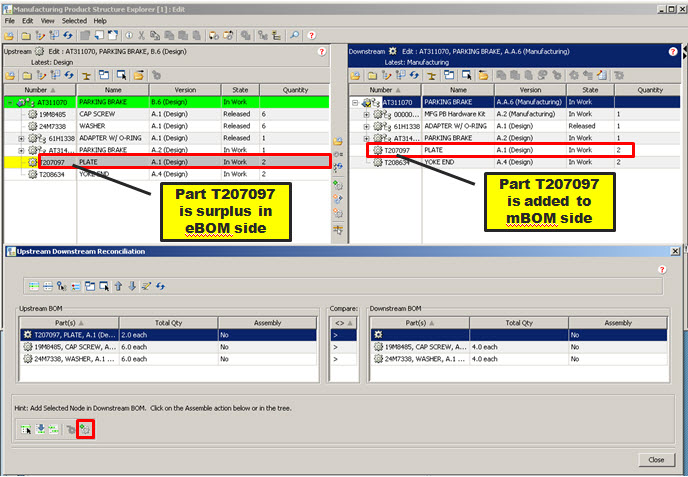
Task: Select T207097 PLATE row in Upstream BOM
Action: (168, 335)
